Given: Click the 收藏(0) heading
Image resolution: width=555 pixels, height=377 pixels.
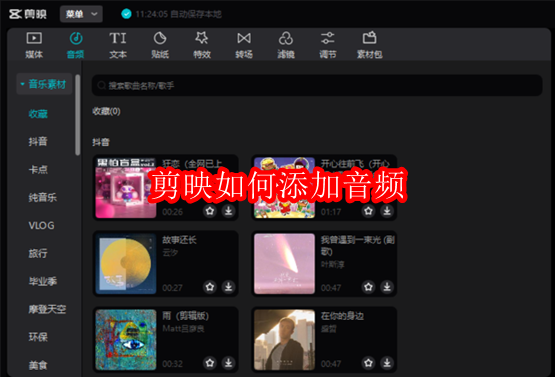Looking at the screenshot, I should [106, 112].
